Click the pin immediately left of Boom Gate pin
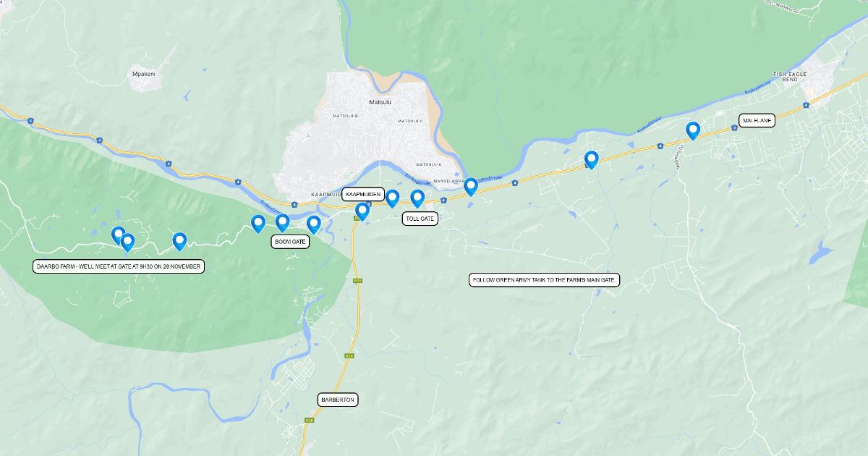The height and width of the screenshot is (456, 868). [258, 223]
